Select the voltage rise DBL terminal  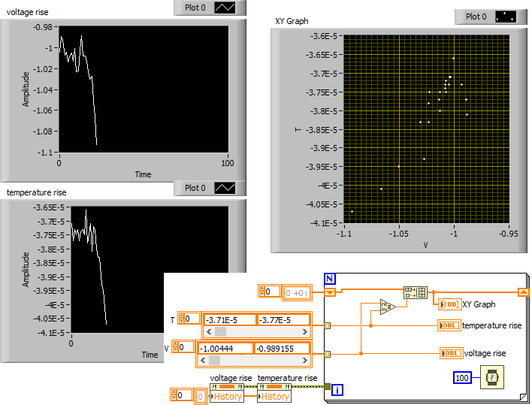[x=451, y=353]
